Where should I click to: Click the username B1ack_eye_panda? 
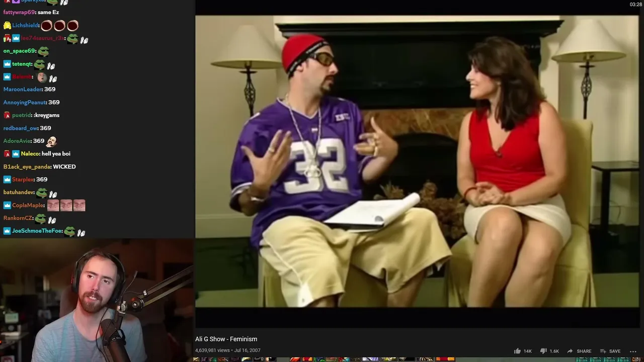(27, 166)
